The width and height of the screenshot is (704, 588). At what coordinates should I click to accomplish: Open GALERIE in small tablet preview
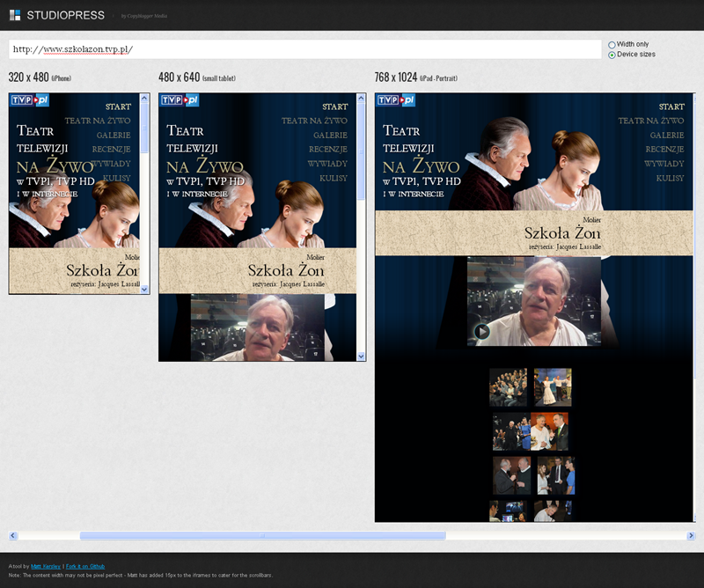pyautogui.click(x=329, y=135)
